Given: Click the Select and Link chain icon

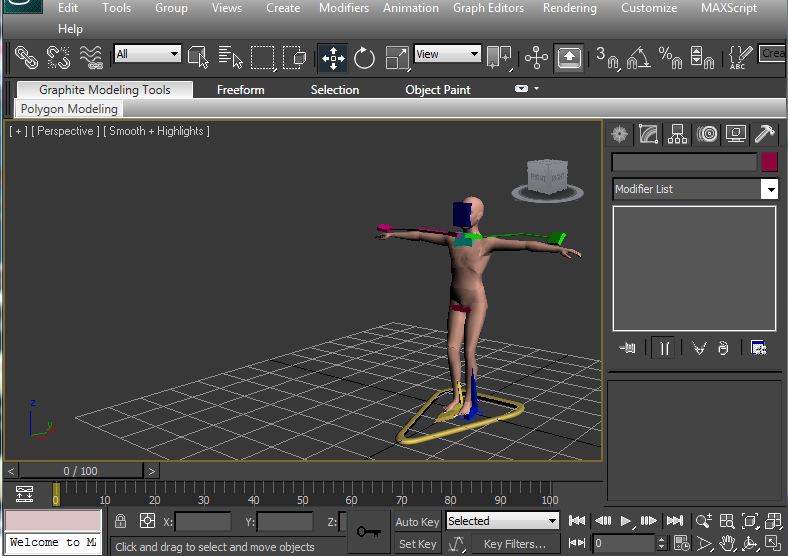Looking at the screenshot, I should point(25,57).
